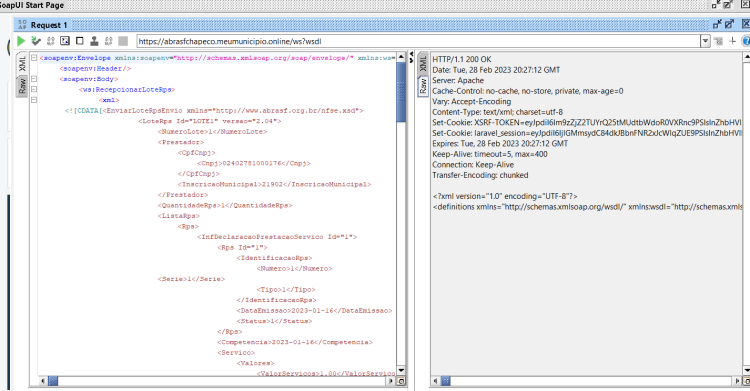Screen dimensions: 750x391
Task: Click the add-to-TestCase checkmark icon
Action: [36, 41]
